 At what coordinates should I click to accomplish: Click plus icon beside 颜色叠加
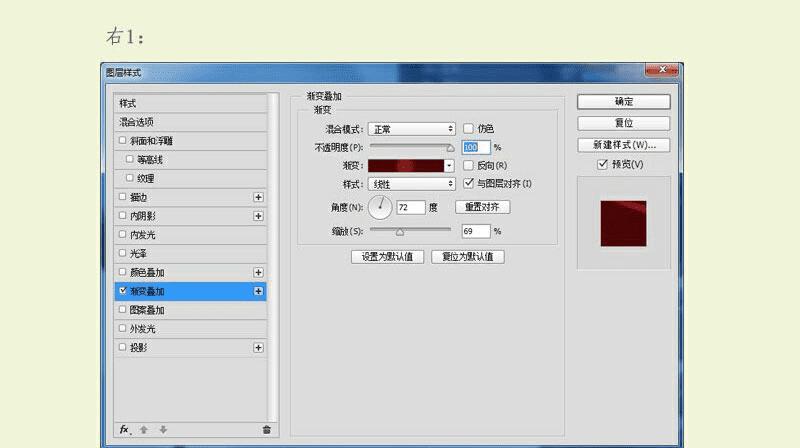click(x=258, y=272)
